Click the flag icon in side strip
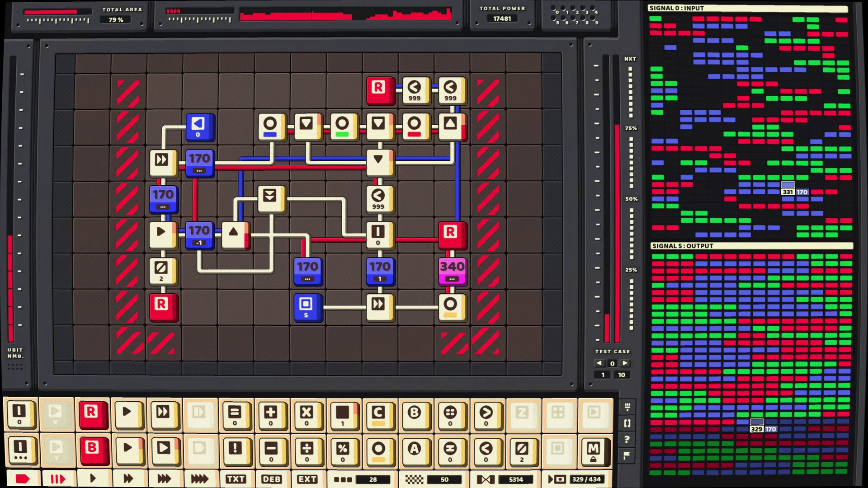The width and height of the screenshot is (868, 488). 627,455
